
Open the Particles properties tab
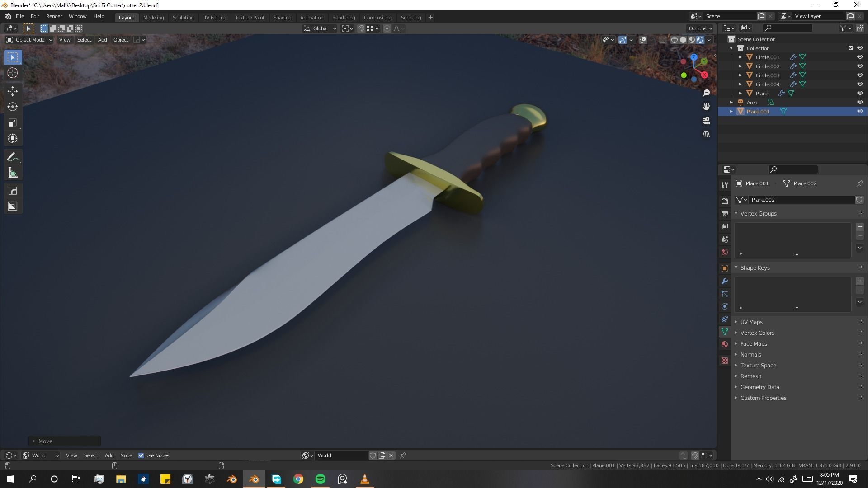pyautogui.click(x=725, y=294)
